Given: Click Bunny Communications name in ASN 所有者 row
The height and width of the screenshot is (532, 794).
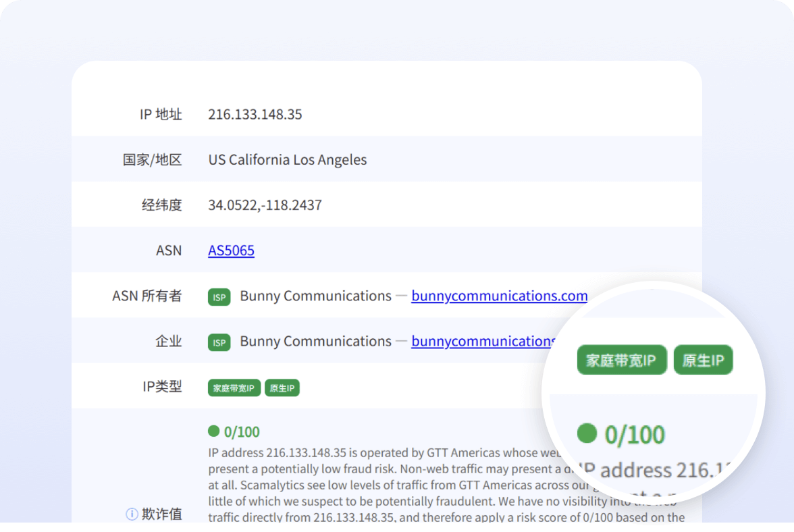Looking at the screenshot, I should pyautogui.click(x=315, y=296).
